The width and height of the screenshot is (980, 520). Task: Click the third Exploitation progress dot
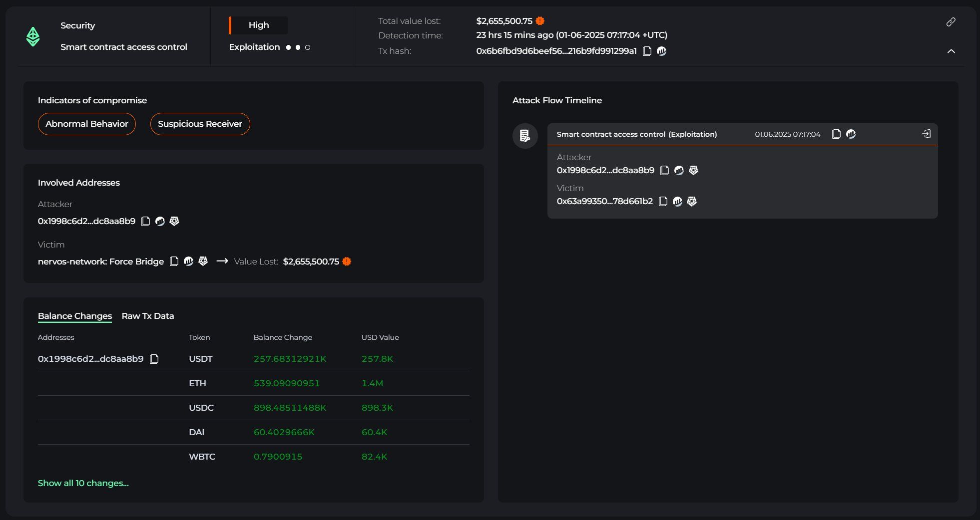308,47
